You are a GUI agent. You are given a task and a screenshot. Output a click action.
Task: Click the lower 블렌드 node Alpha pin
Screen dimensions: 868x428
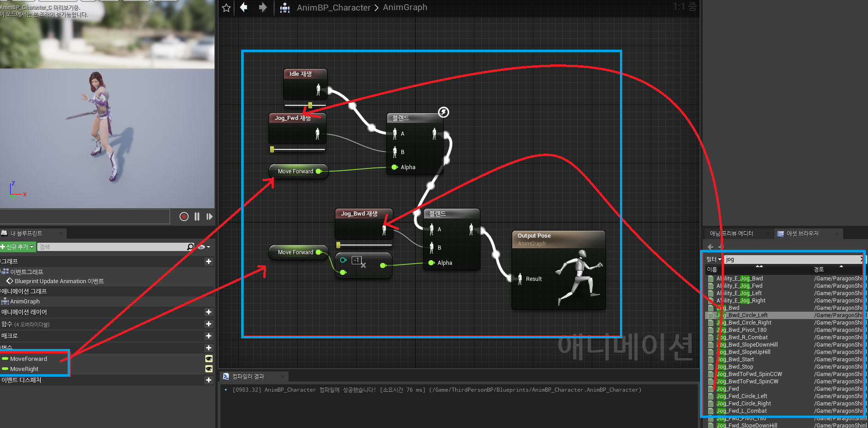tap(431, 263)
